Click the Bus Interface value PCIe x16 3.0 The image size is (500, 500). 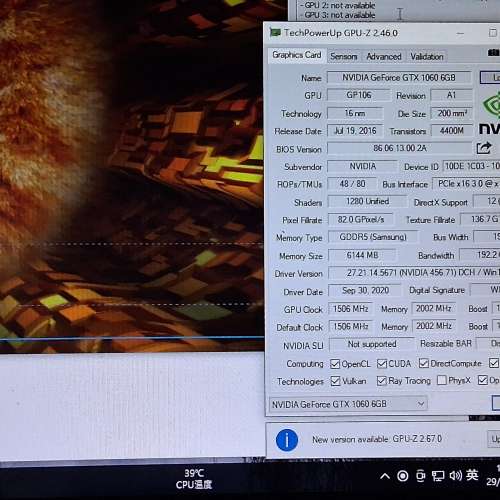466,184
